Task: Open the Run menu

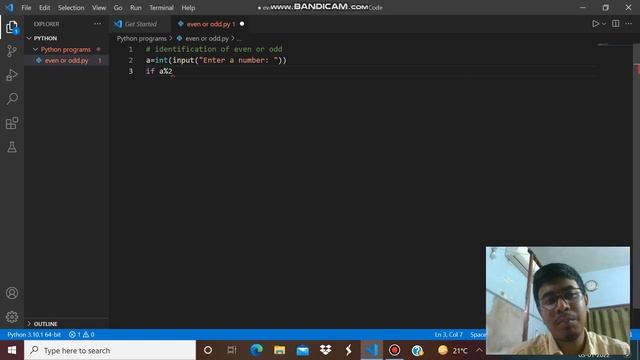Action: [x=136, y=7]
